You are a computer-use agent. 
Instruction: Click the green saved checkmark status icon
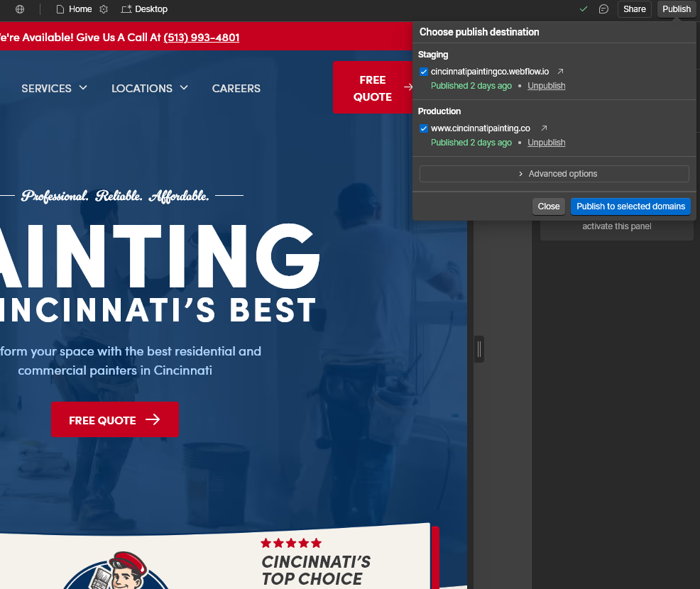[x=583, y=9]
